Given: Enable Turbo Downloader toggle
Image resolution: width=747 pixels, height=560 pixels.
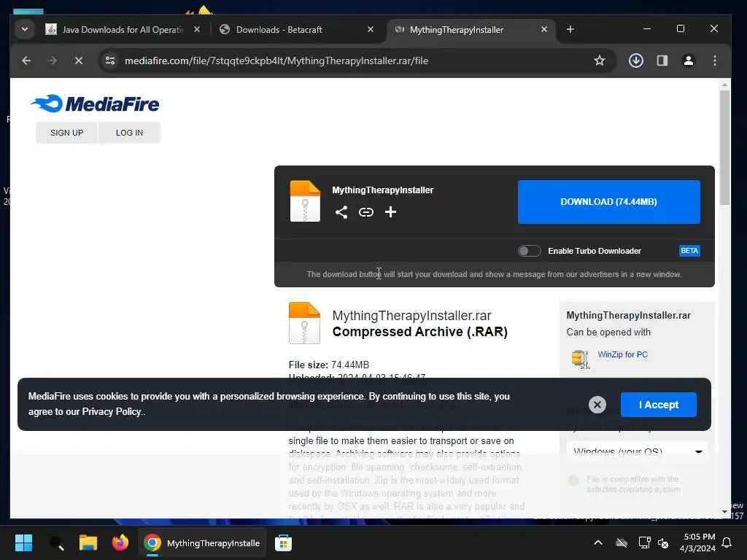Looking at the screenshot, I should coord(530,251).
